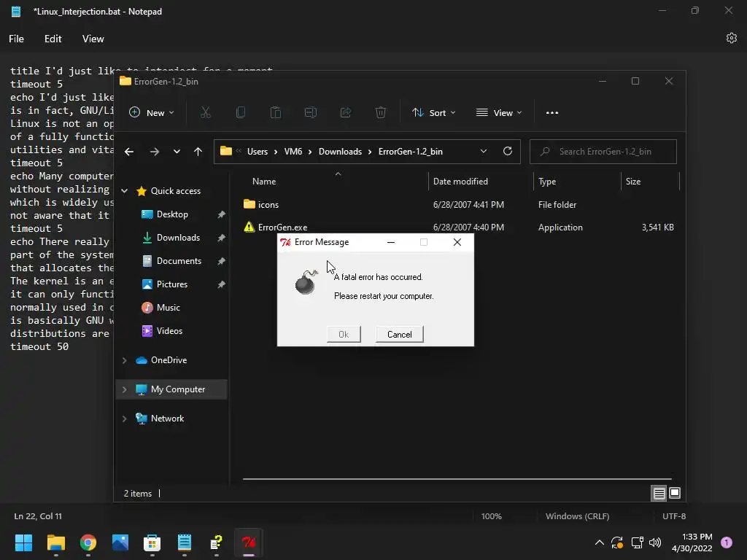Viewport: 747px width, 560px height.
Task: Click the Delete trash icon in Explorer toolbar
Action: (380, 113)
